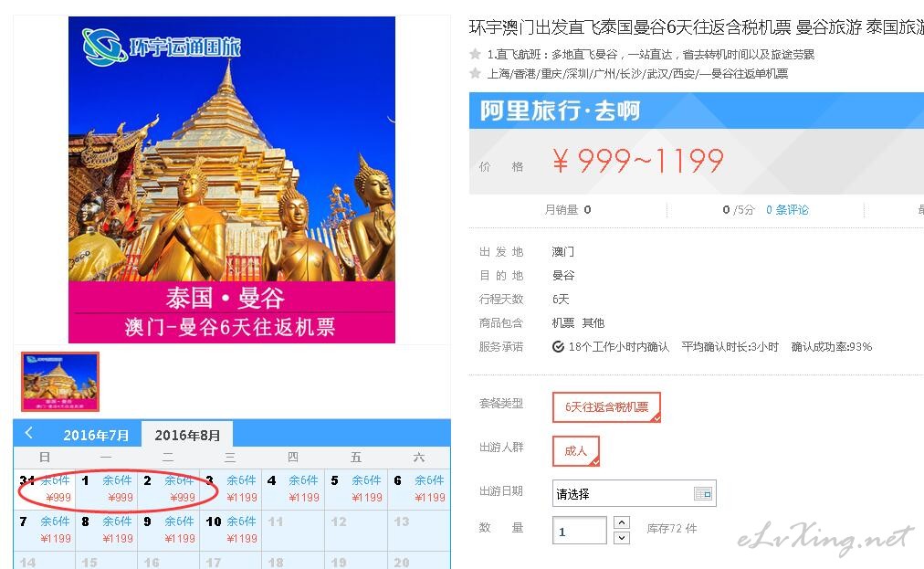Open the 0 条评论 reviews link
The width and height of the screenshot is (924, 569).
click(787, 210)
